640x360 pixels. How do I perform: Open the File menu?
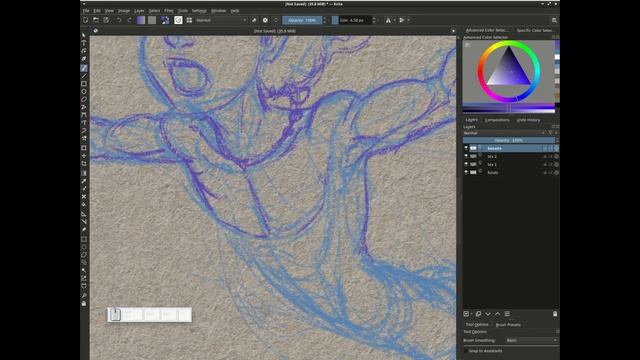tap(86, 11)
